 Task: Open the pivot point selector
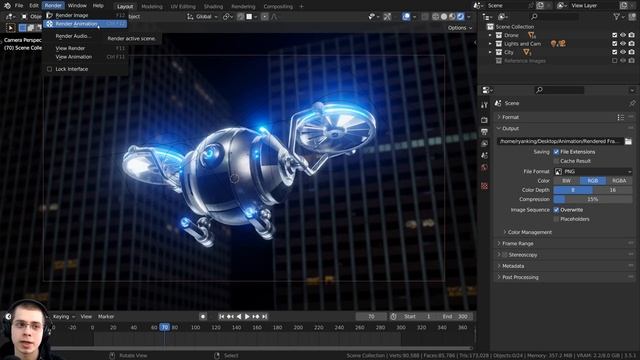pyautogui.click(x=228, y=17)
